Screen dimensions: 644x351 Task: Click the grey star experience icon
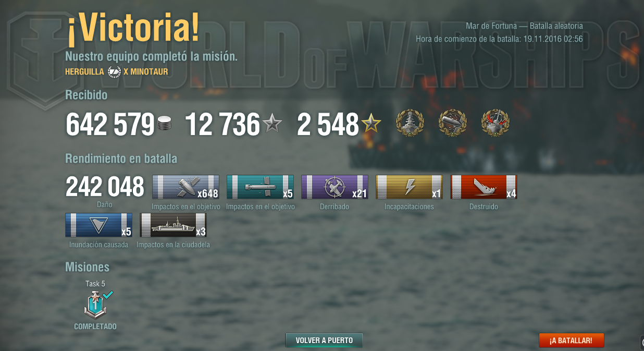(x=271, y=124)
